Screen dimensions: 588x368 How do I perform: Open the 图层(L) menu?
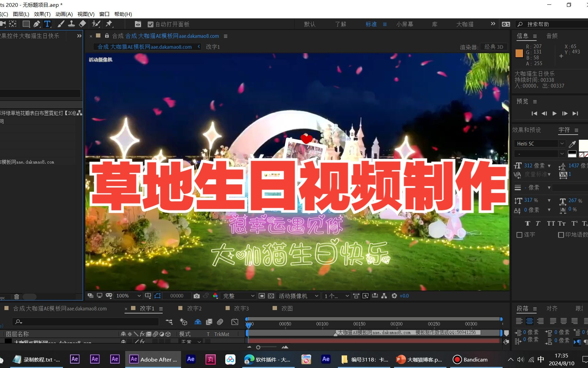pos(21,14)
